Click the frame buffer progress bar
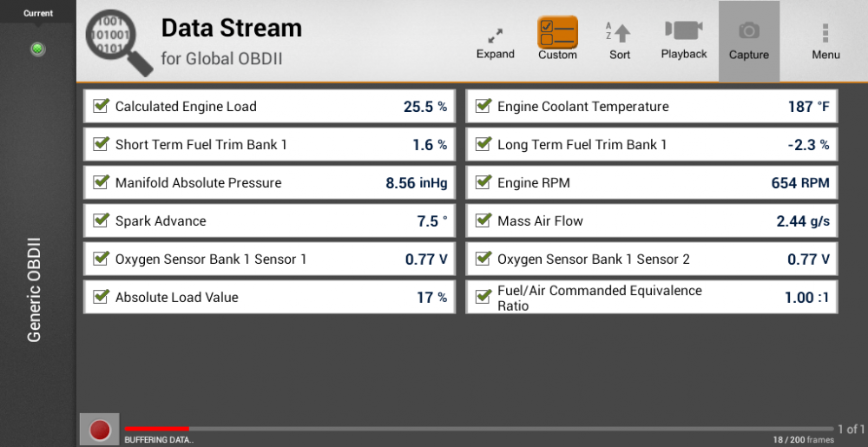The image size is (868, 447). 479,429
